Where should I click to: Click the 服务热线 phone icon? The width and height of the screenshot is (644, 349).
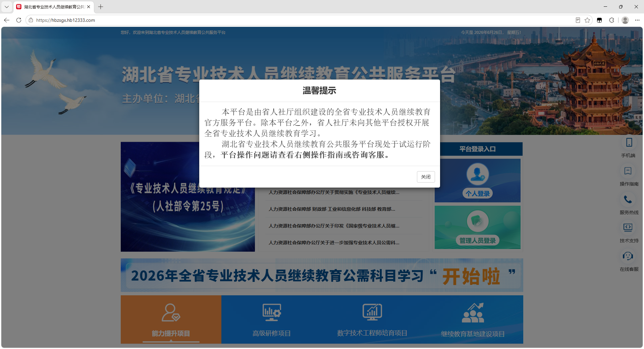point(628,200)
